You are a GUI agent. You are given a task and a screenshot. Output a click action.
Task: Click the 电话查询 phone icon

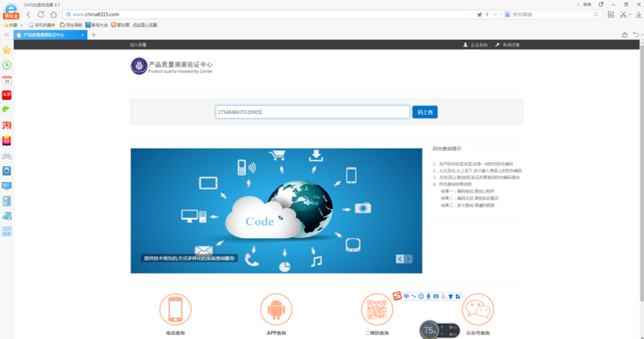175,309
